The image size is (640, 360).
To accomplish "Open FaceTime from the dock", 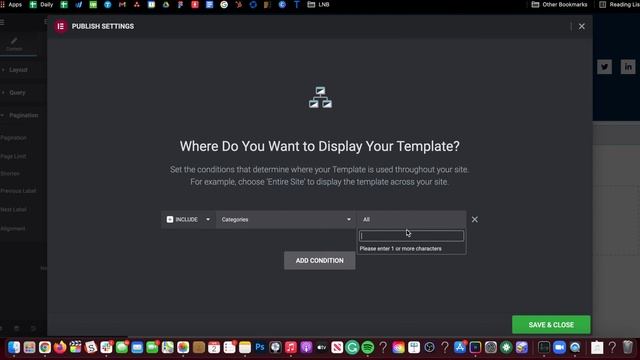I will [x=152, y=347].
